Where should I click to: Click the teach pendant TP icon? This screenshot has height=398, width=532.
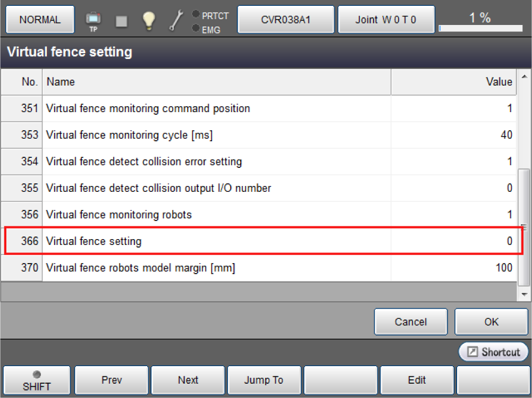pyautogui.click(x=93, y=20)
